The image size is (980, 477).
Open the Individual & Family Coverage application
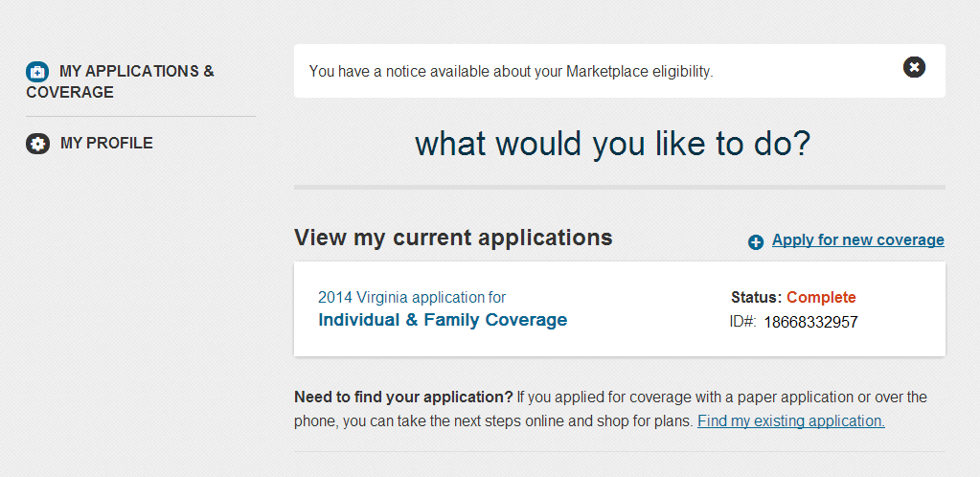tap(443, 320)
